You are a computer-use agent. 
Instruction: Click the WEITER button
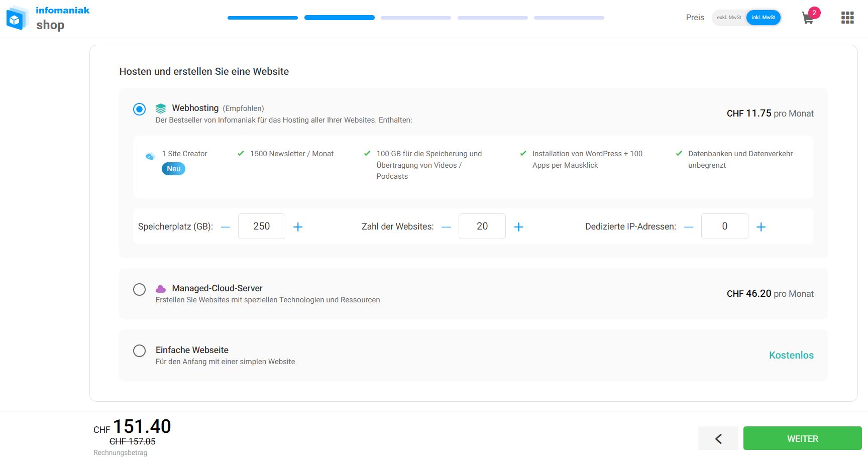point(803,438)
